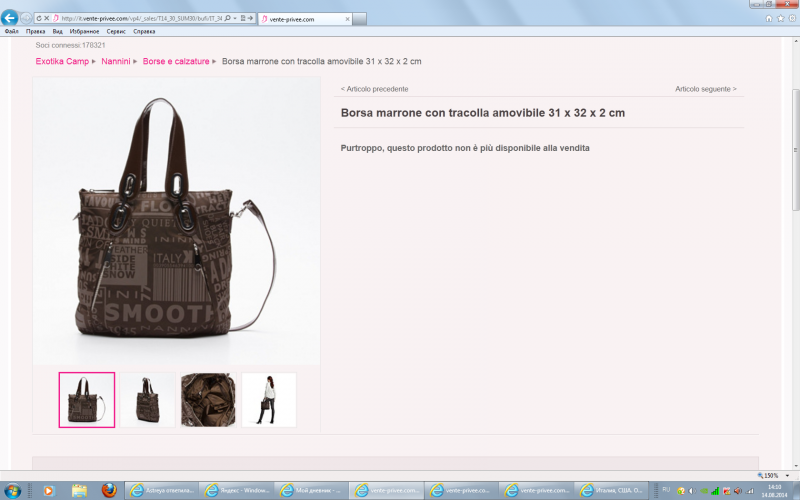Open the Файл menu
The width and height of the screenshot is (800, 500).
click(x=11, y=31)
